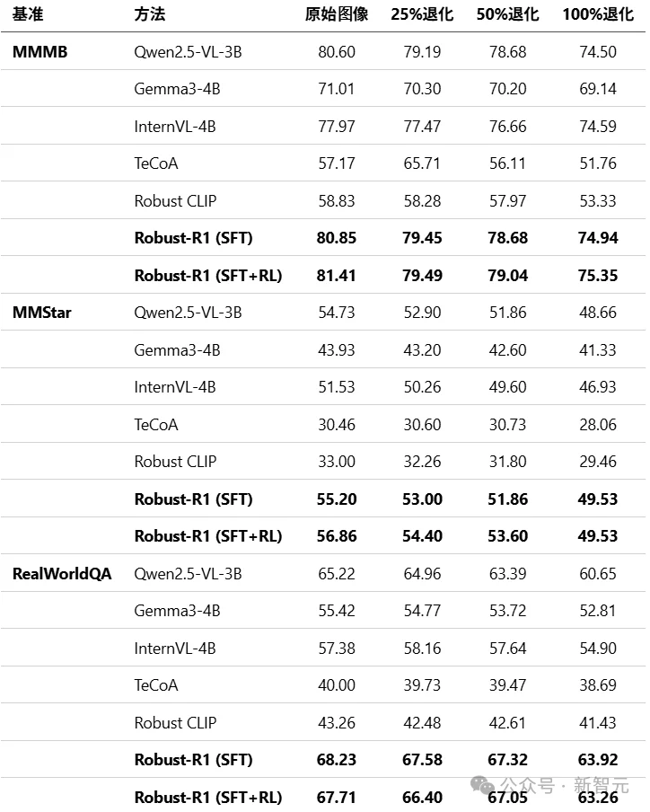Select the 原始图像 column header

(x=337, y=14)
